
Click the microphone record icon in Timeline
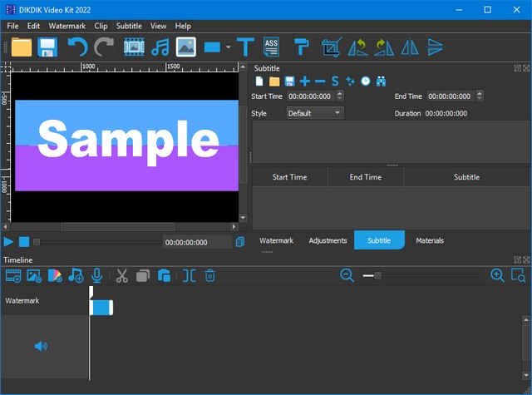click(x=97, y=275)
